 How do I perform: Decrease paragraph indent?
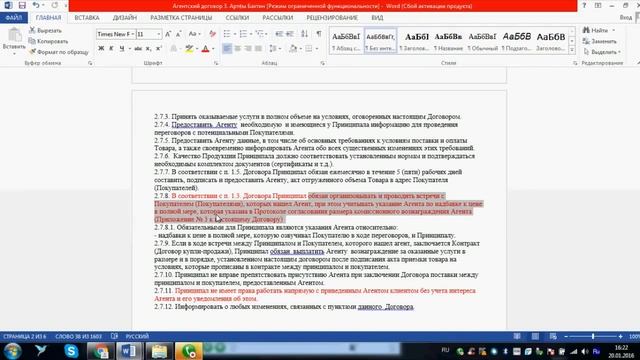[x=279, y=34]
